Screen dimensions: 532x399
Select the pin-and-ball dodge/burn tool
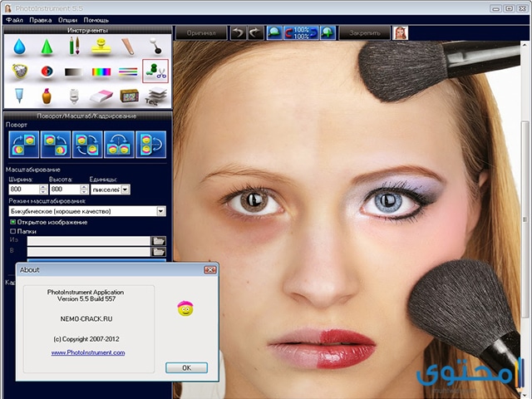coord(155,46)
